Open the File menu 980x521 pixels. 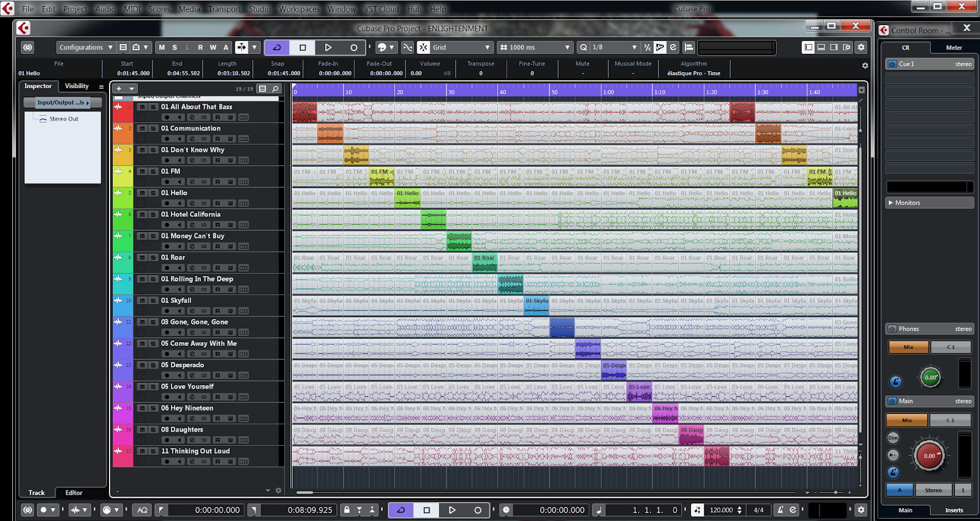point(28,9)
